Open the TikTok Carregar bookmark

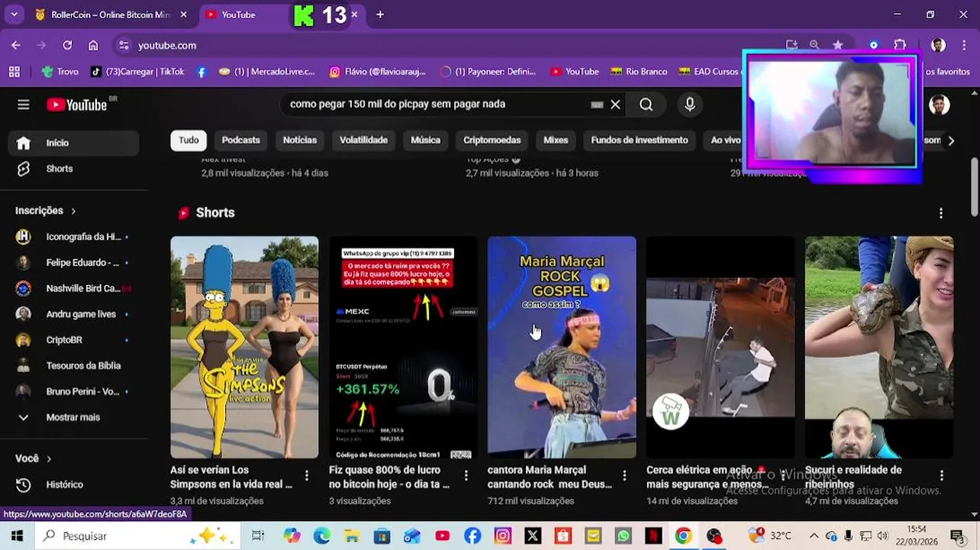pyautogui.click(x=137, y=72)
